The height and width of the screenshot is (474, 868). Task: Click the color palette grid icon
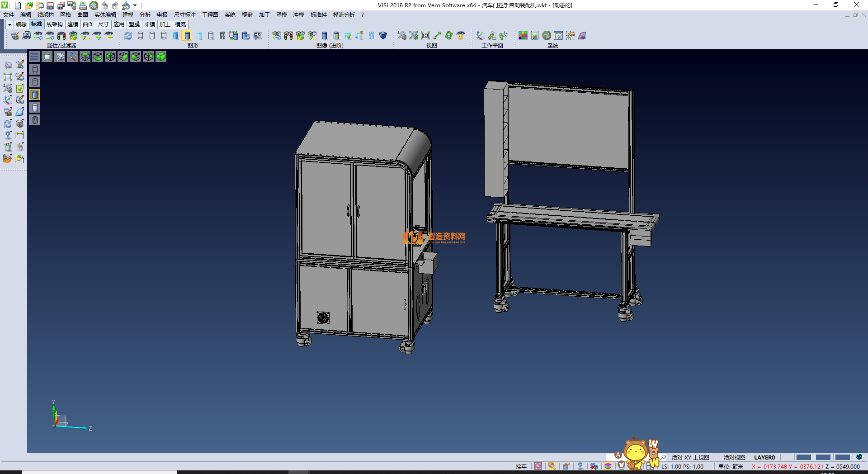pos(523,36)
